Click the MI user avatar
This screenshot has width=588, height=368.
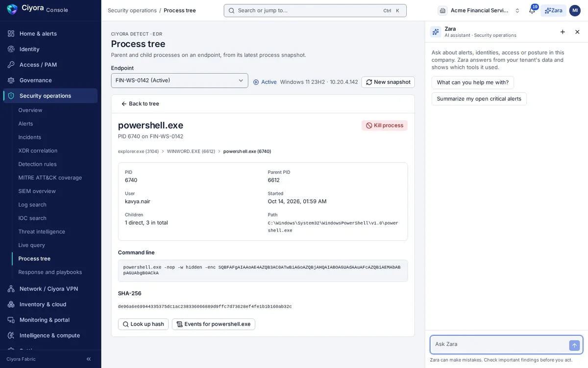pyautogui.click(x=575, y=10)
